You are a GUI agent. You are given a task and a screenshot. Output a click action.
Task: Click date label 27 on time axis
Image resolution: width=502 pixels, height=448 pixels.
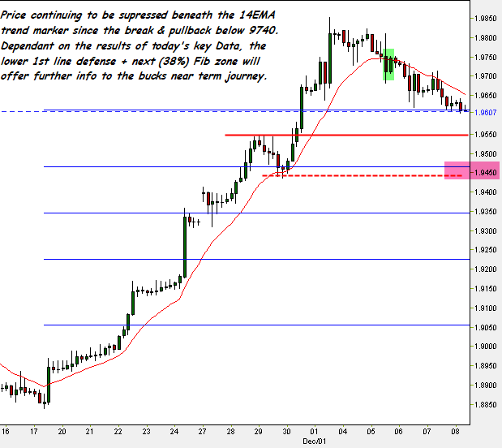tap(202, 432)
